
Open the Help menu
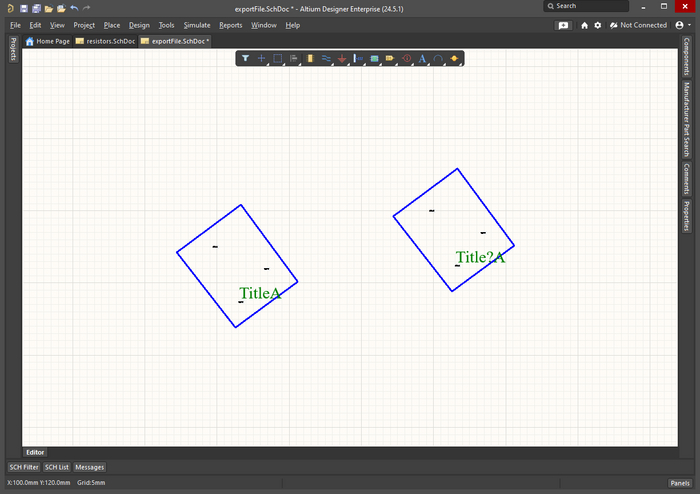point(292,25)
